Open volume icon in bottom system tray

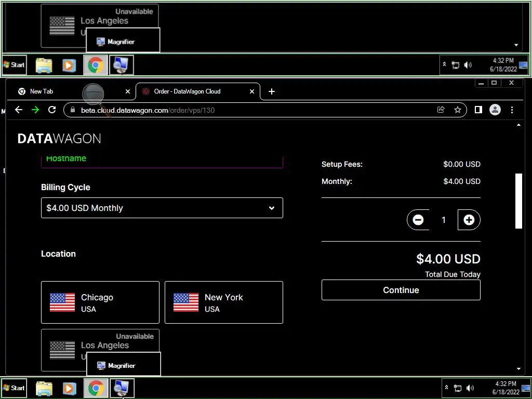470,388
